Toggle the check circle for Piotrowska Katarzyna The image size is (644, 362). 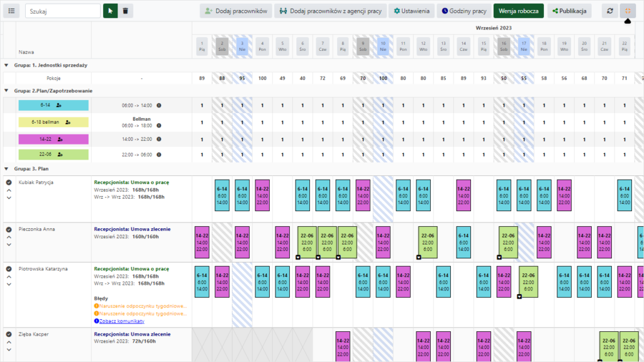point(9,269)
